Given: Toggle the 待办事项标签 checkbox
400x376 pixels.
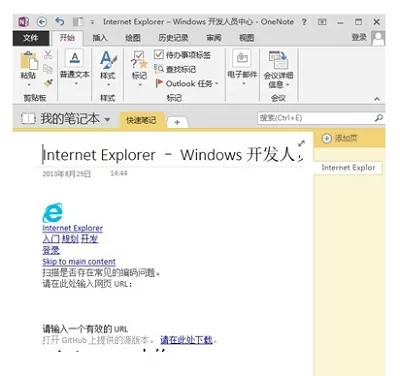Looking at the screenshot, I should point(159,54).
